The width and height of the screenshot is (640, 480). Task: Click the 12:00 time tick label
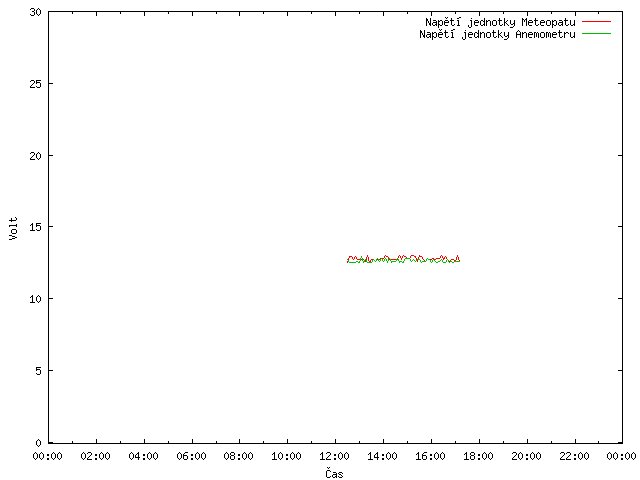[334, 456]
